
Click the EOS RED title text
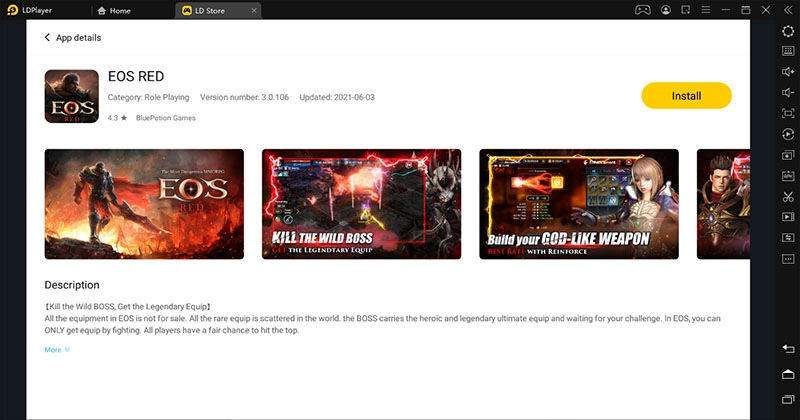point(136,77)
